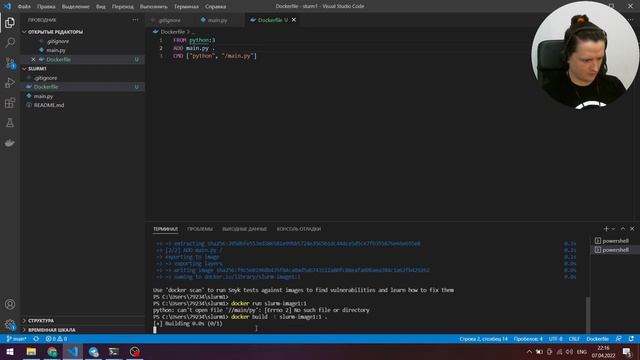The image size is (640, 360).
Task: Open notifications bell in status bar
Action: click(x=631, y=339)
